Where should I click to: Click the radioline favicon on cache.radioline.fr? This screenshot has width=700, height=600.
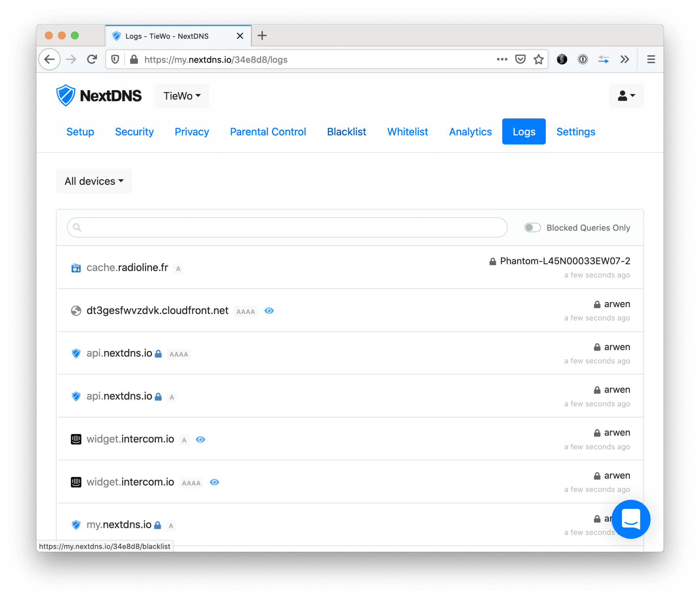76,268
